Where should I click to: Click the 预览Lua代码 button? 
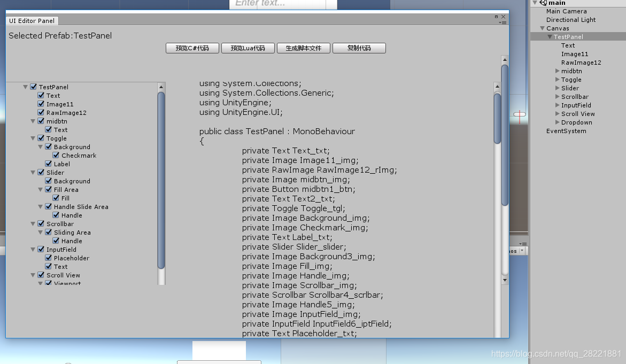(x=248, y=48)
